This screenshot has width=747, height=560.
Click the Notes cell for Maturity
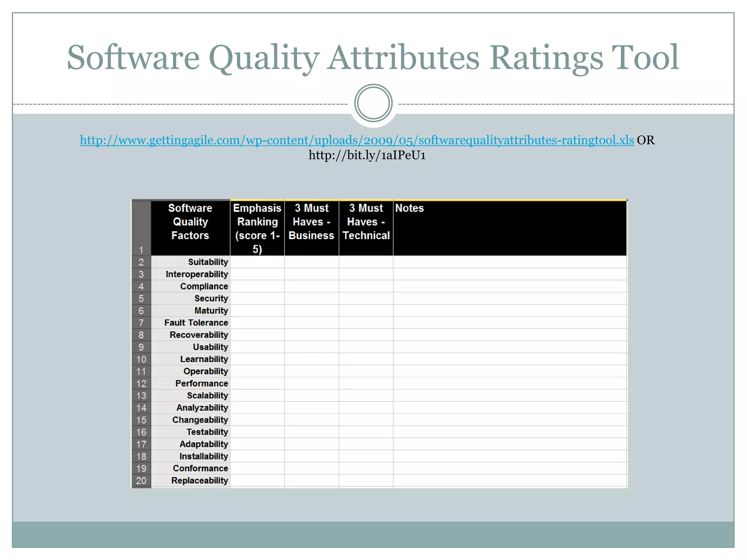tap(510, 311)
